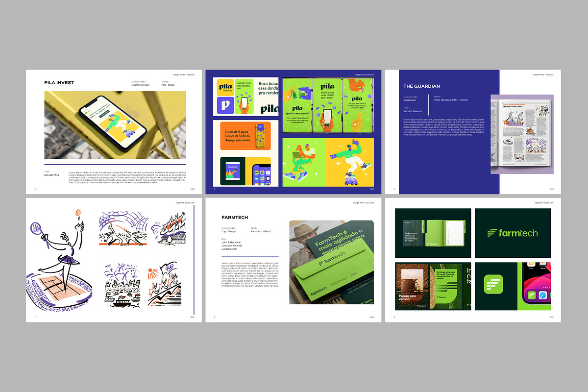Click 'Estudio Mira' team name

pos(51,174)
